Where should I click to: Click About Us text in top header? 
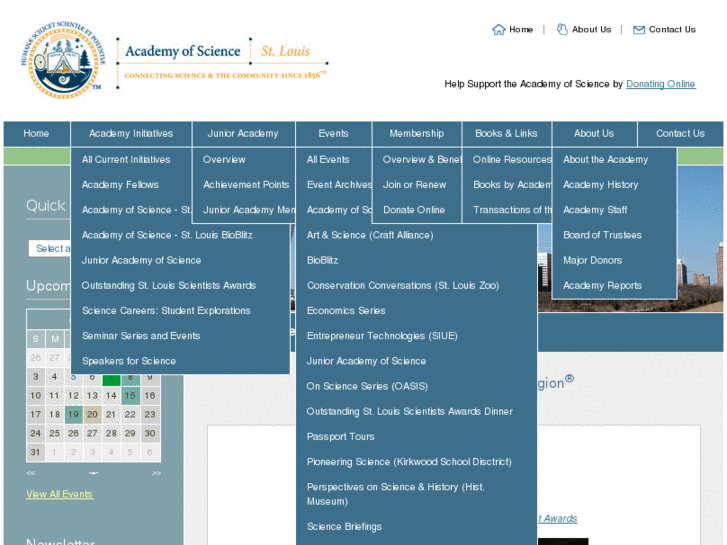(x=592, y=30)
